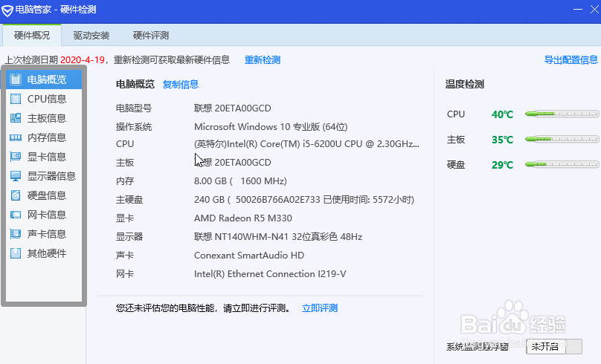Open the 内存信息 section label

47,137
